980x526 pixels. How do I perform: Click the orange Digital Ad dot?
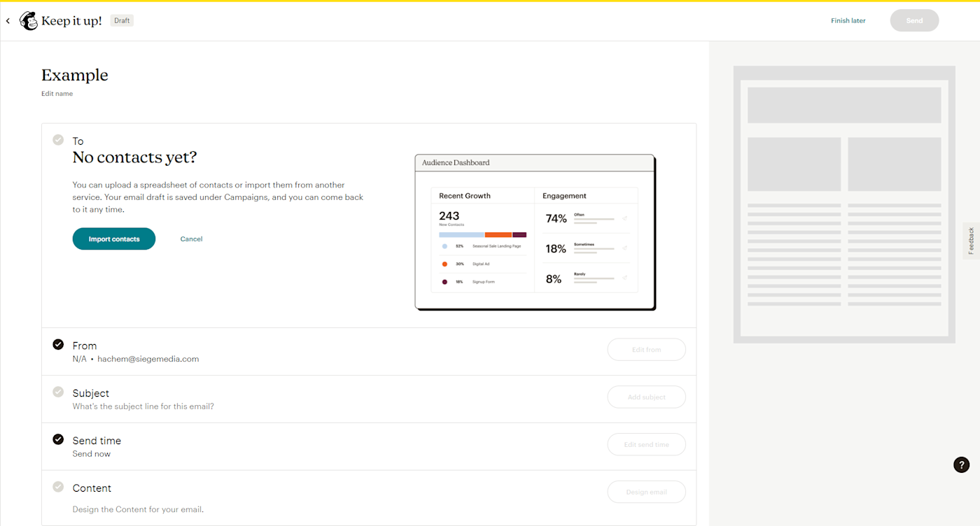[444, 264]
